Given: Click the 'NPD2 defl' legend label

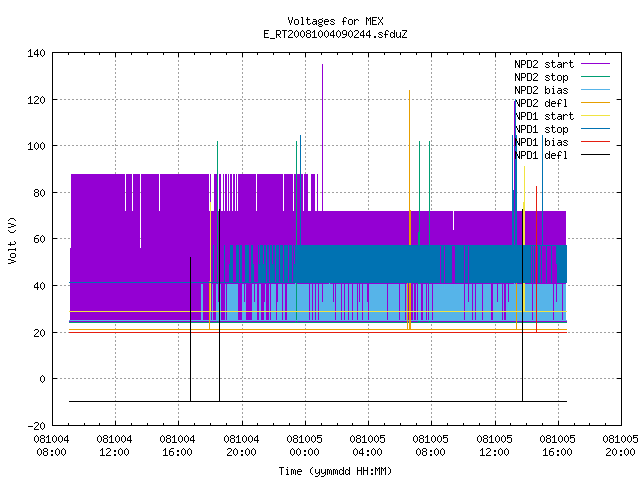Looking at the screenshot, I should (x=541, y=103).
